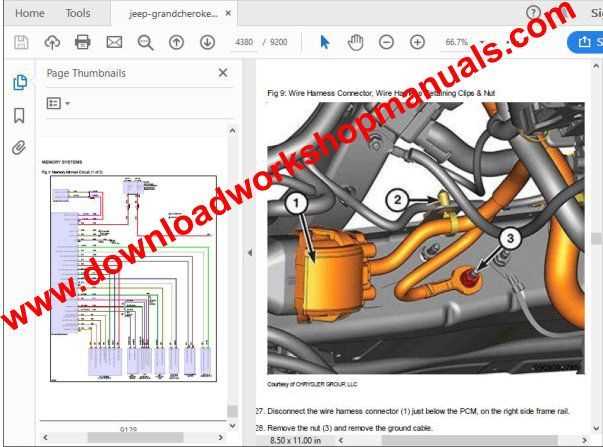The image size is (603, 447).
Task: Go to next page arrow
Action: coord(208,42)
